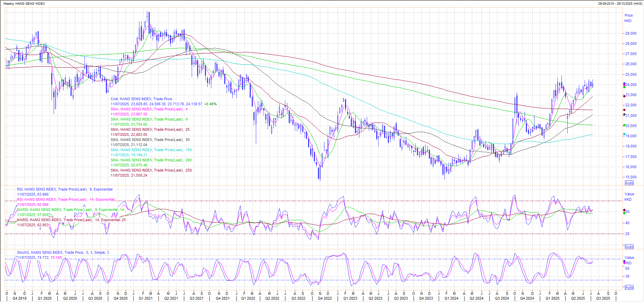Select the SMA 9 legend label
644x302 pixels.
tap(149, 120)
